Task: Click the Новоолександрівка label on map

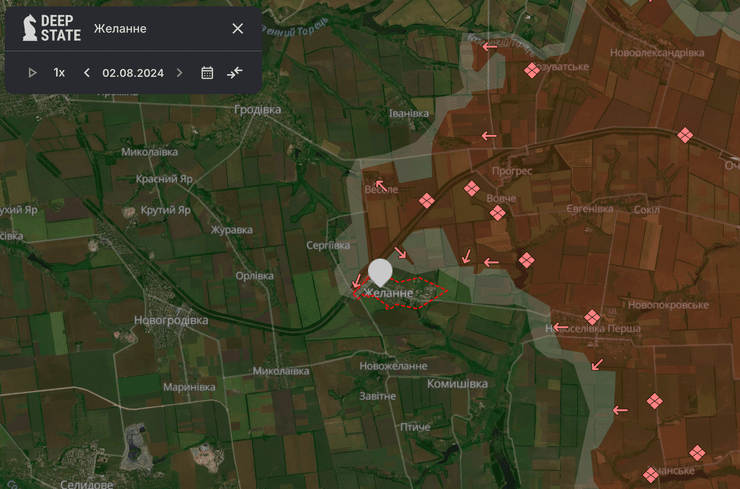Action: pos(657,52)
